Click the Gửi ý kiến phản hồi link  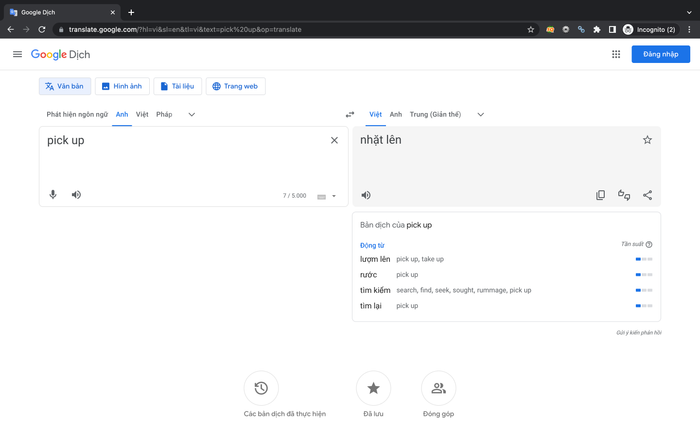[639, 333]
